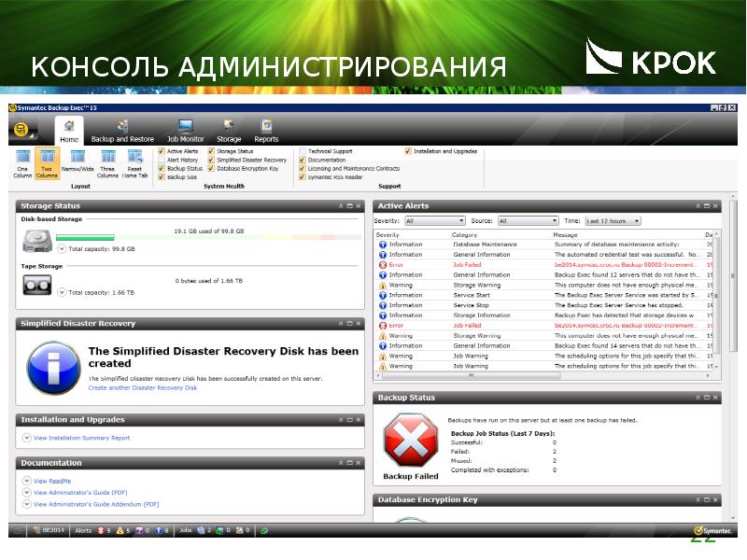Click the attention-required alerts icon in status bar
Screen dimensions: 747x560
139,530
